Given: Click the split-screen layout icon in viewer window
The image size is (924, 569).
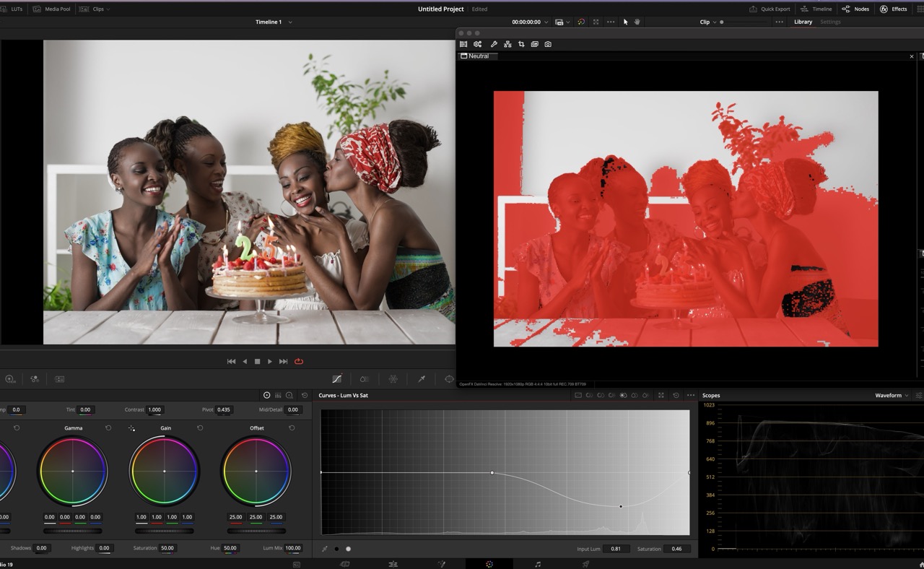Looking at the screenshot, I should [x=463, y=44].
